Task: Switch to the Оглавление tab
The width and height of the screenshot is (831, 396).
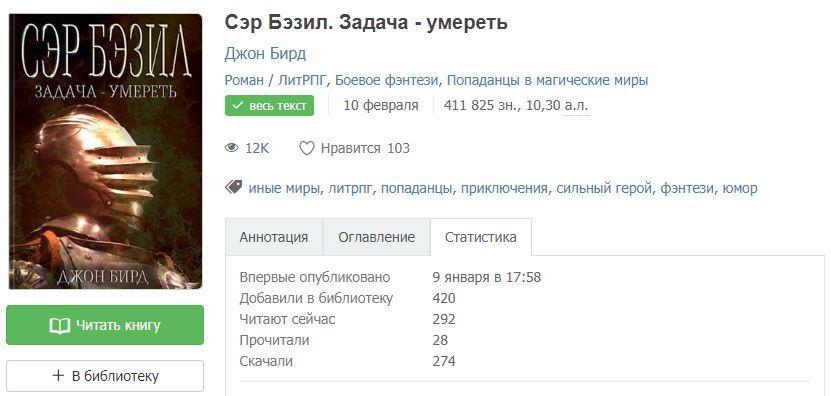Action: (377, 237)
